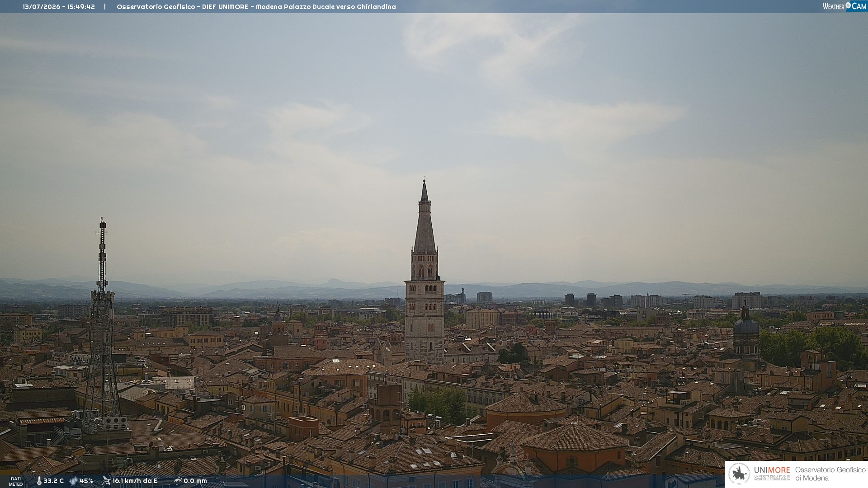Click the WeatherCam logo
This screenshot has width=868, height=488.
tap(844, 6)
